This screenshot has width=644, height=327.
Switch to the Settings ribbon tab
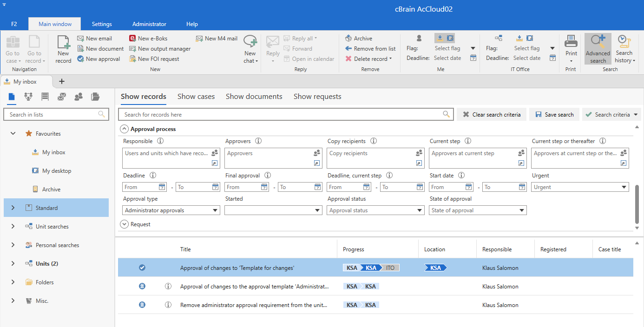click(x=102, y=24)
